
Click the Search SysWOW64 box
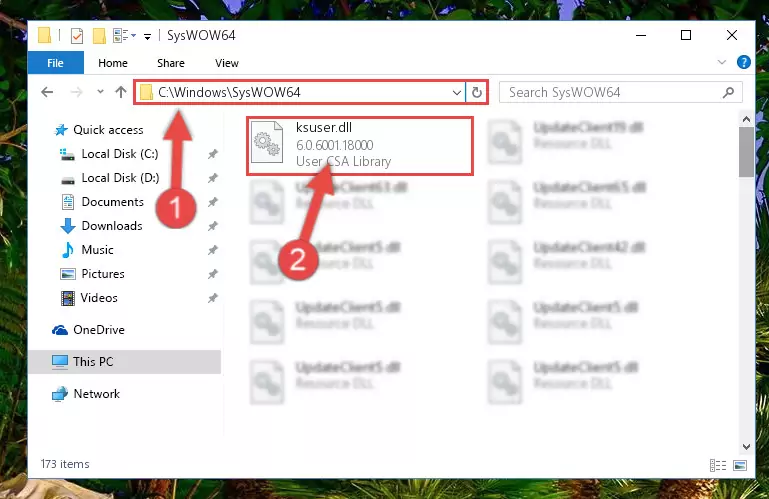tap(620, 92)
